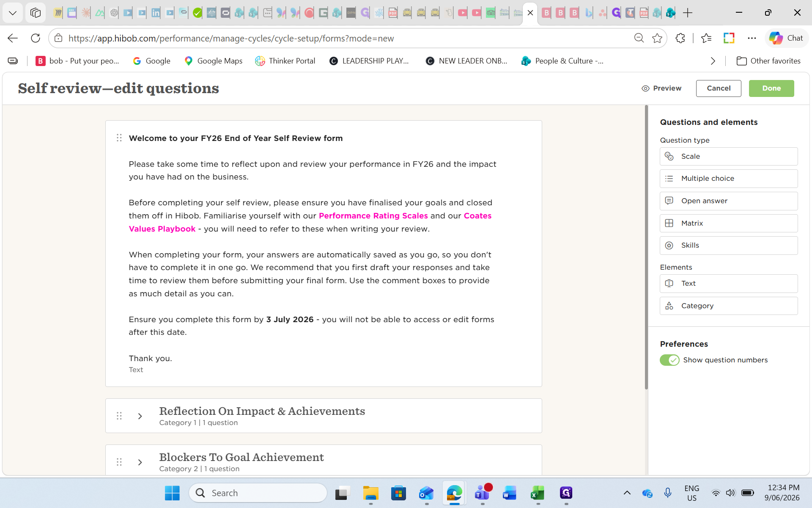The width and height of the screenshot is (812, 508).
Task: Add a Matrix question type
Action: point(728,223)
